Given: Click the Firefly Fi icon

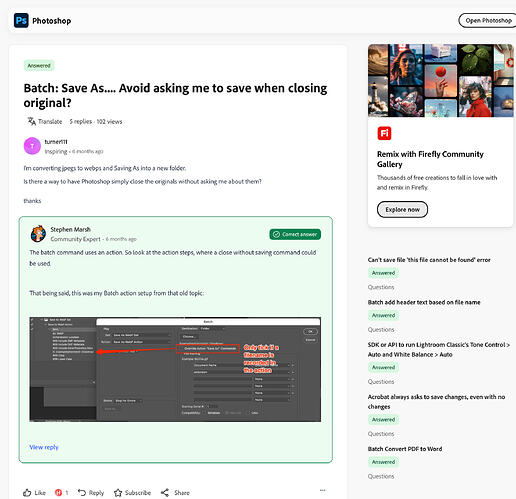Looking at the screenshot, I should click(384, 133).
